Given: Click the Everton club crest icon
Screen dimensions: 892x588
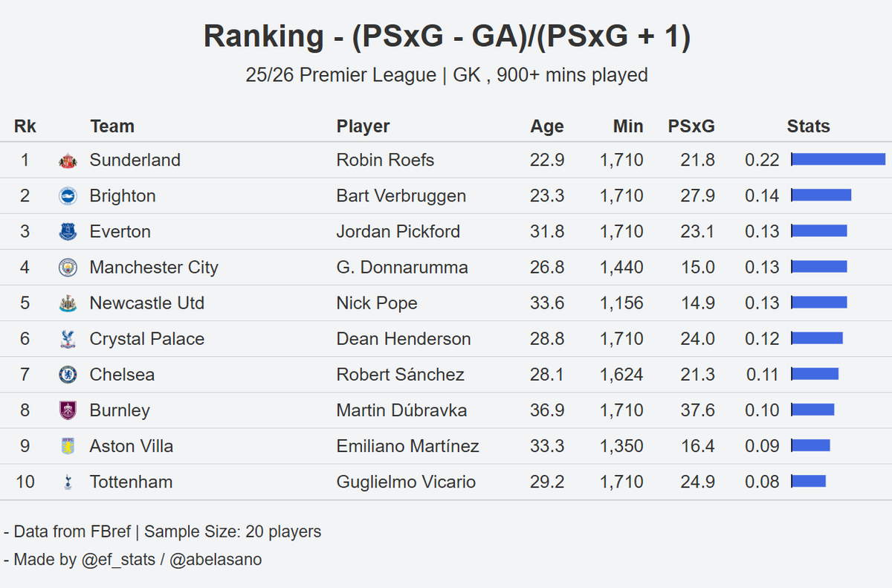Looking at the screenshot, I should pyautogui.click(x=68, y=232).
